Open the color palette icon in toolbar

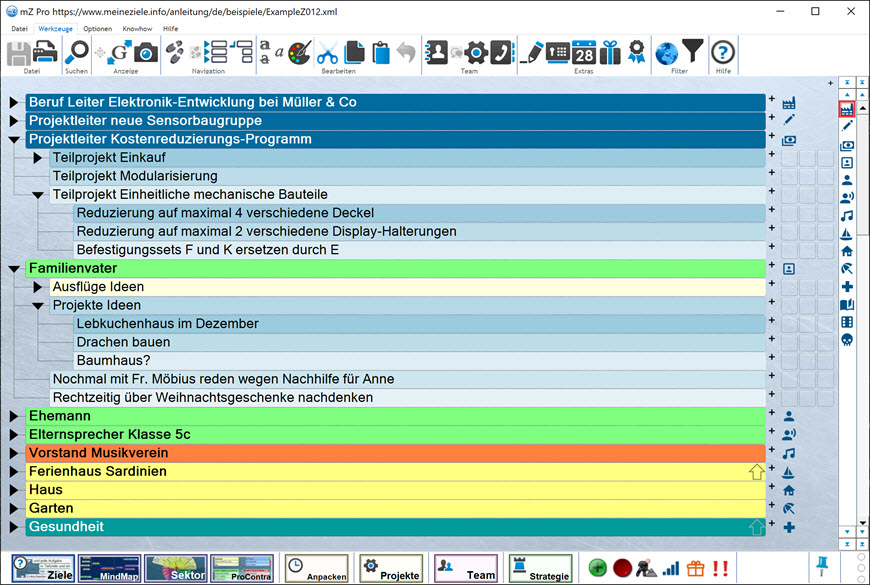point(300,53)
